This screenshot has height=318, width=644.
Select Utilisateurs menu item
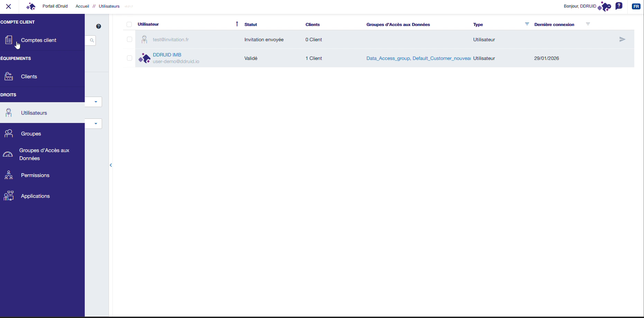[42, 113]
